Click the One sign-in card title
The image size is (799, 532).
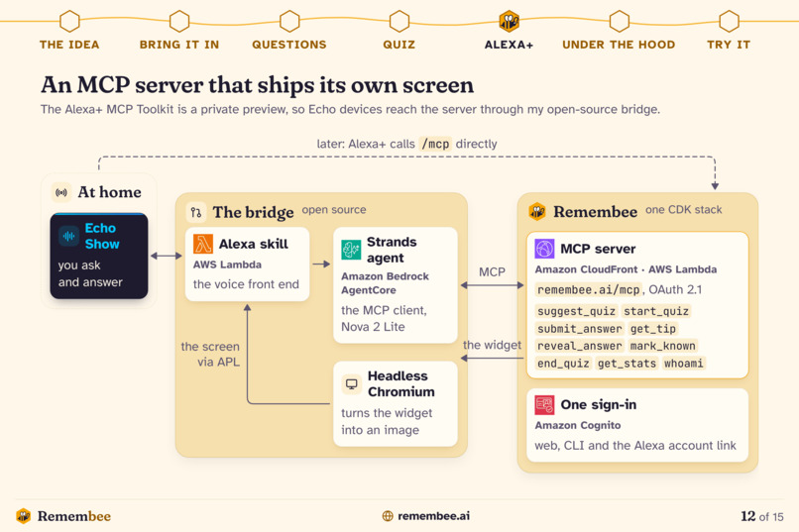pos(599,405)
